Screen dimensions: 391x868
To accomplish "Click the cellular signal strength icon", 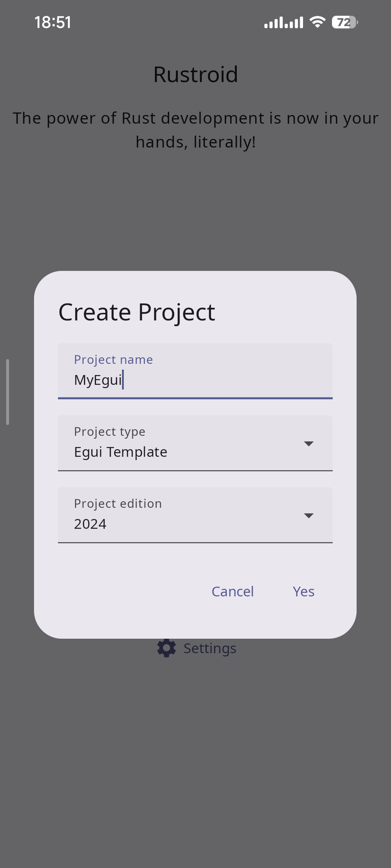I will point(283,22).
